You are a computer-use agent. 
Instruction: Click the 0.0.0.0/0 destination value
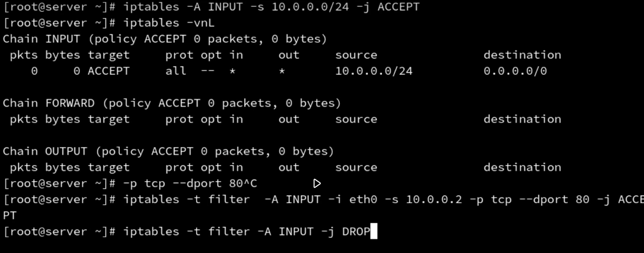(515, 71)
